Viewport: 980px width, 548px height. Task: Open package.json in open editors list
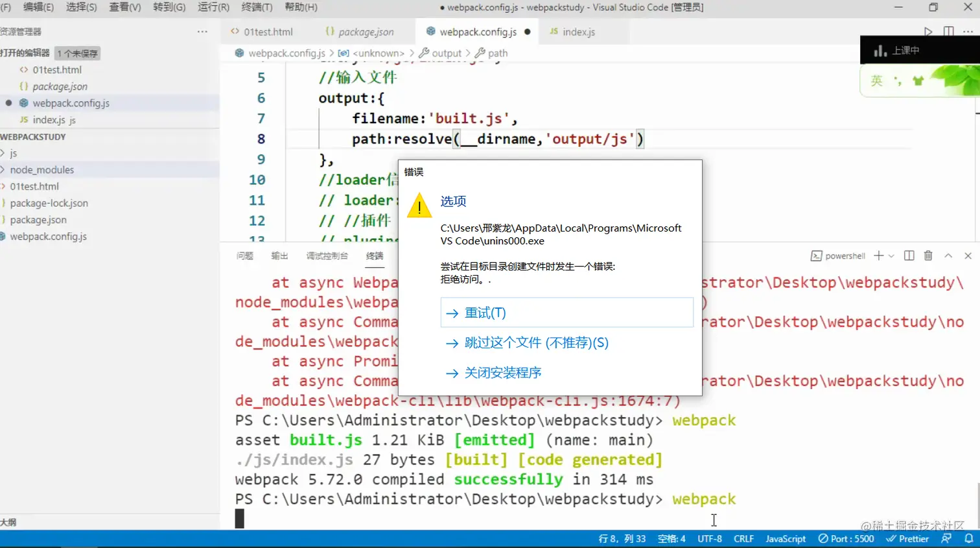pos(60,87)
